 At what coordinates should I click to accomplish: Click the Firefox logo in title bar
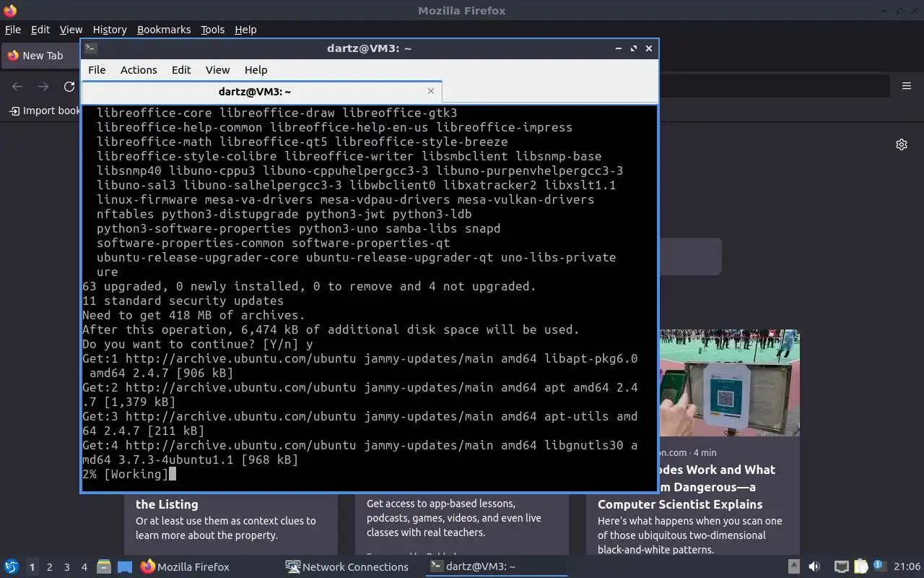click(10, 11)
